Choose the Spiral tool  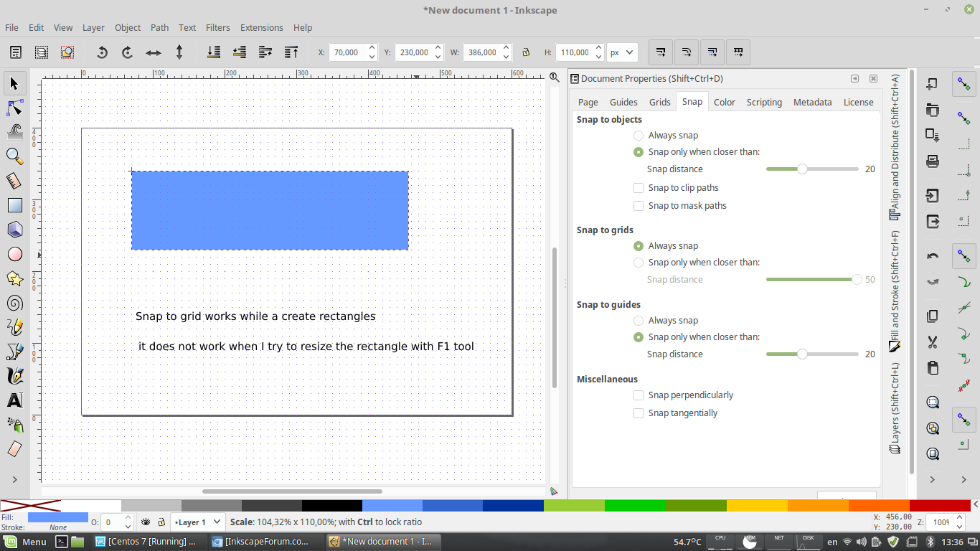coord(14,303)
